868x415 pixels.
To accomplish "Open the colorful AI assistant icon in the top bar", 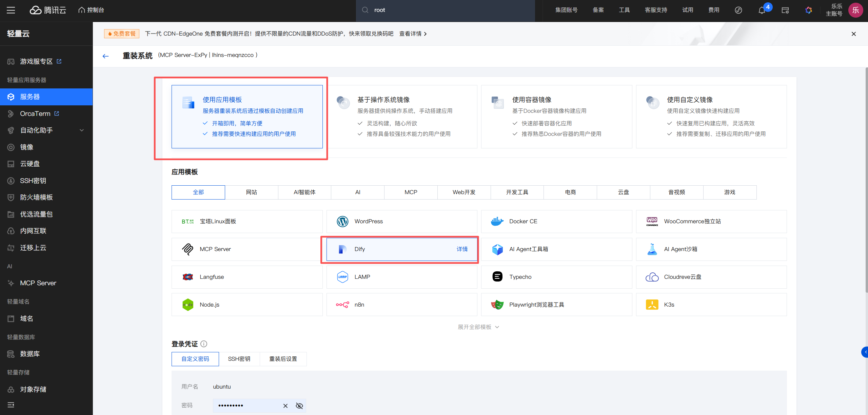I will pos(809,10).
